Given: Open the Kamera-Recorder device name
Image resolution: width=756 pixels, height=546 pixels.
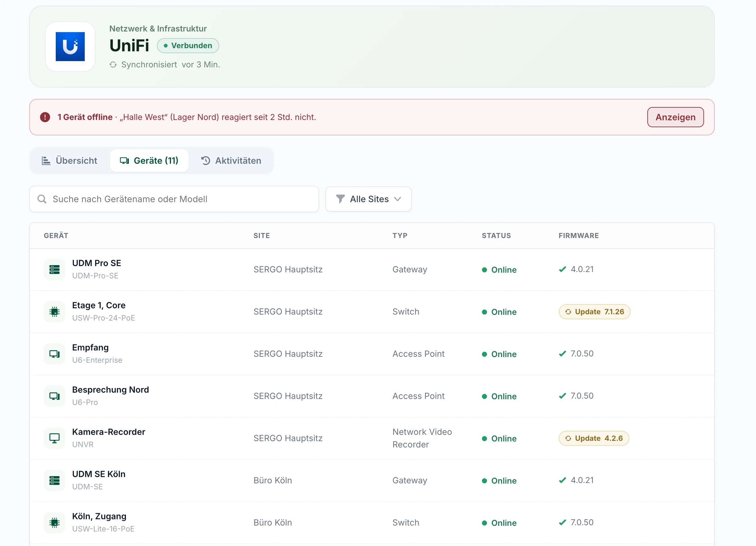Looking at the screenshot, I should (109, 432).
